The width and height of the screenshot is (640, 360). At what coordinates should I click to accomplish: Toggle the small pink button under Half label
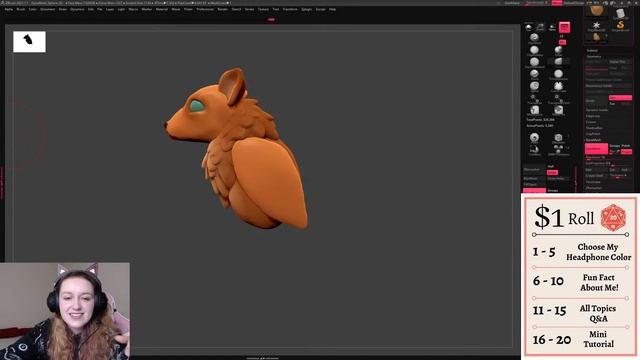pyautogui.click(x=552, y=172)
